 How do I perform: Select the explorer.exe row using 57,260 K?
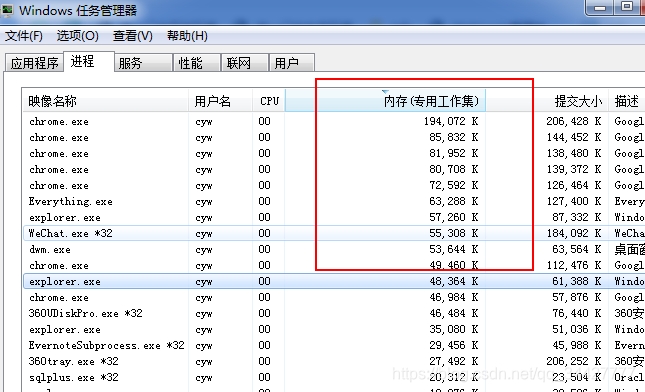(x=334, y=218)
